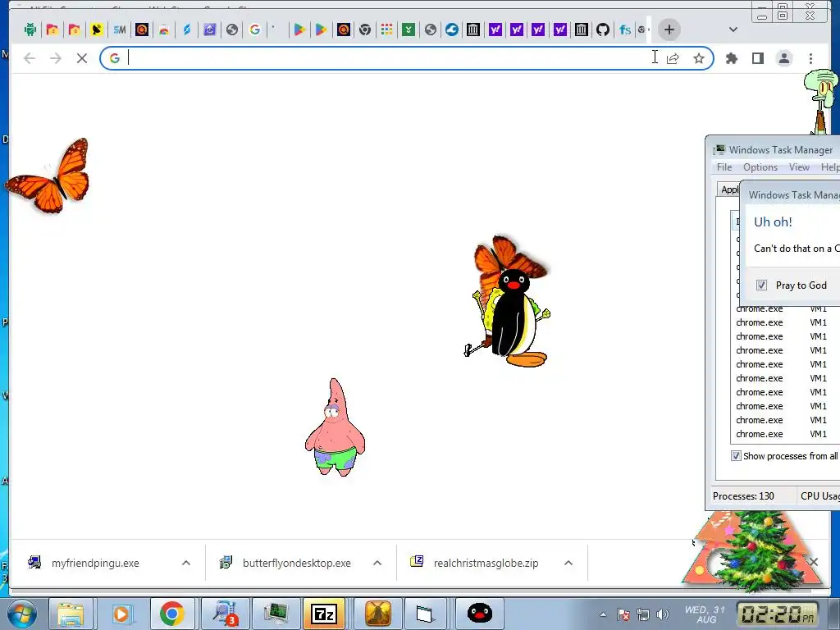Open the Extensions puzzle piece menu
Image resolution: width=840 pixels, height=630 pixels.
[731, 58]
